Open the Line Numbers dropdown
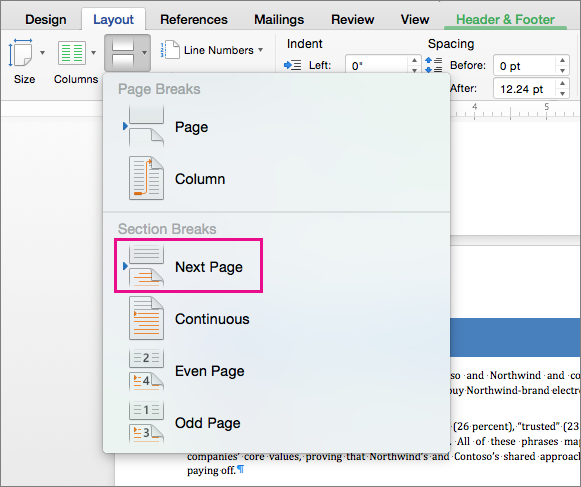The image size is (581, 487). pos(260,50)
